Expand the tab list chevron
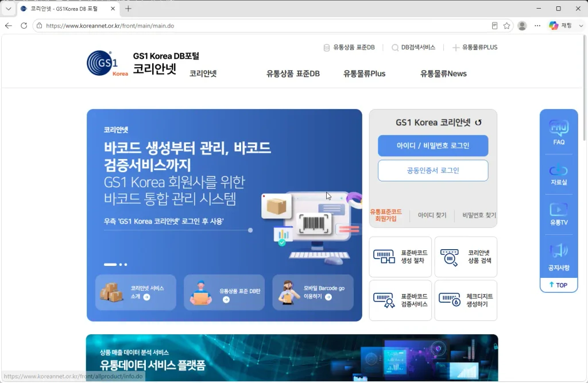 (8, 8)
